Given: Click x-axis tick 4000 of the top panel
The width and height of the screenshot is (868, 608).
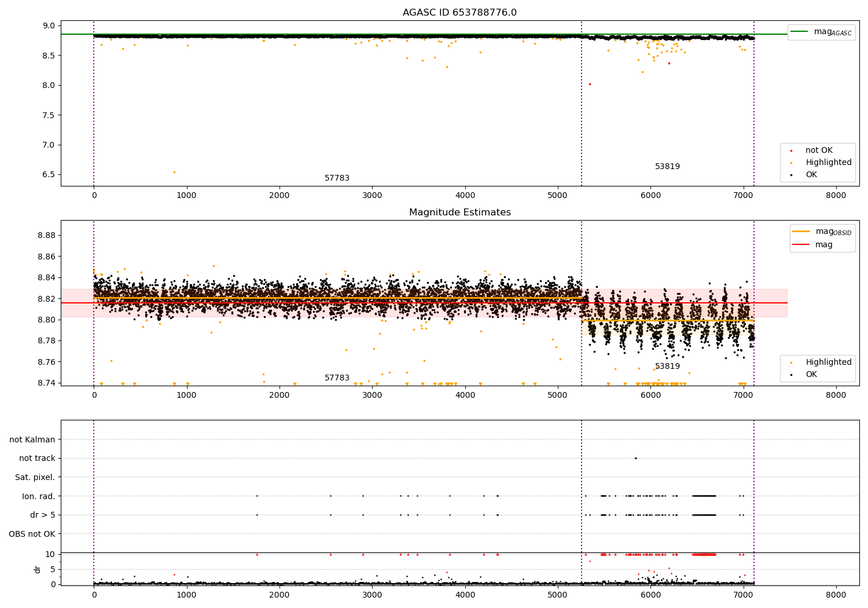Looking at the screenshot, I should click(465, 196).
